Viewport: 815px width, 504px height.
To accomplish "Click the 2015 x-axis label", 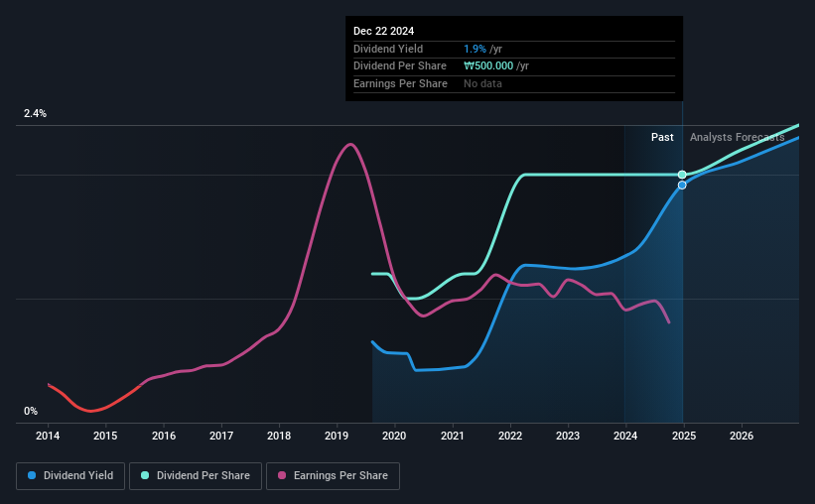I will coord(105,436).
